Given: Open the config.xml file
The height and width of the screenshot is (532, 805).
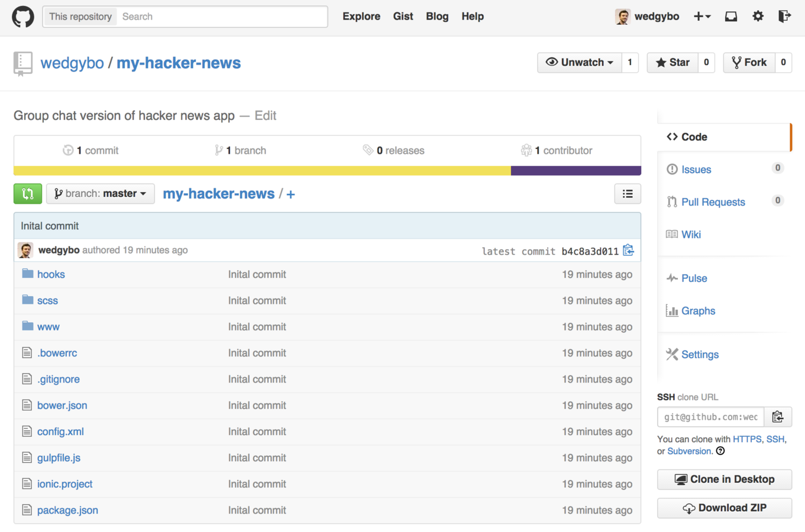Looking at the screenshot, I should (60, 432).
